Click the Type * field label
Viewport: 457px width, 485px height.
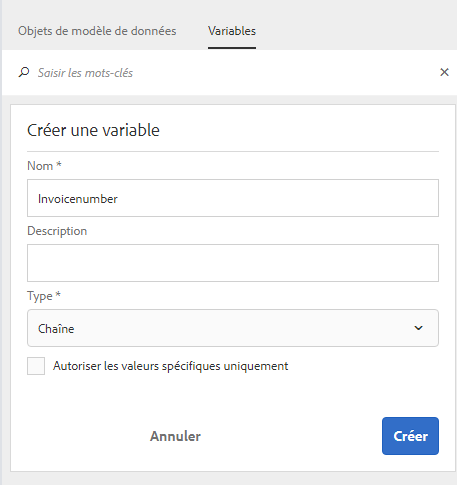(44, 296)
